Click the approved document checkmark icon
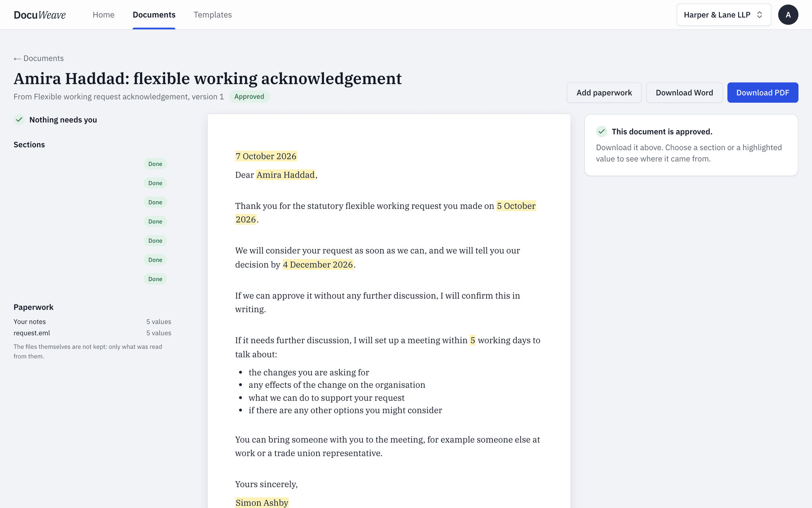 coord(602,131)
